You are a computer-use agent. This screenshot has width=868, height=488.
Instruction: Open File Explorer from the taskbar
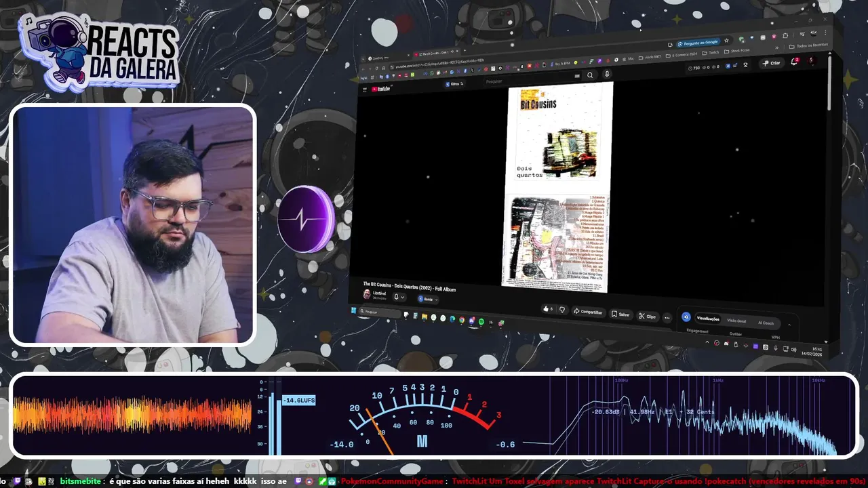[425, 317]
